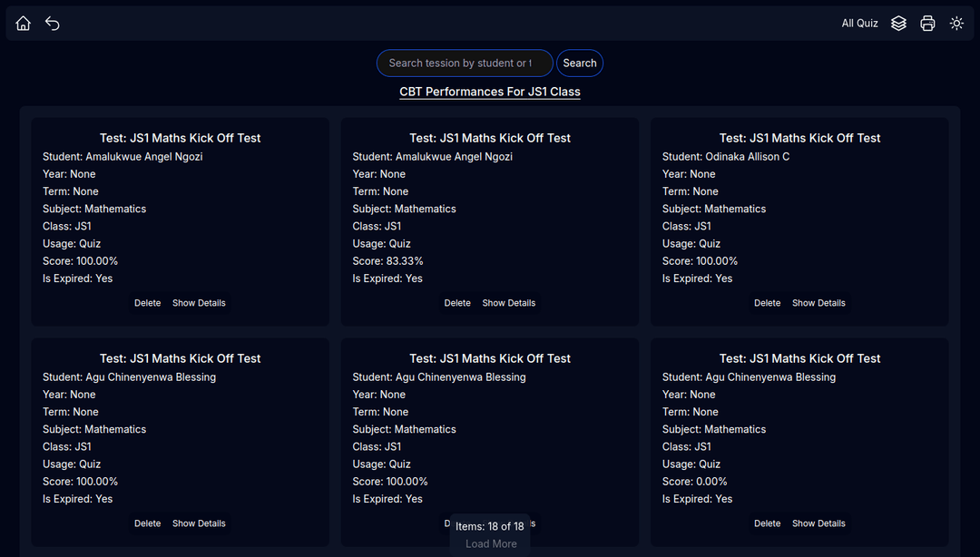Delete the 83.33% score test record
The height and width of the screenshot is (557, 980).
click(x=457, y=302)
